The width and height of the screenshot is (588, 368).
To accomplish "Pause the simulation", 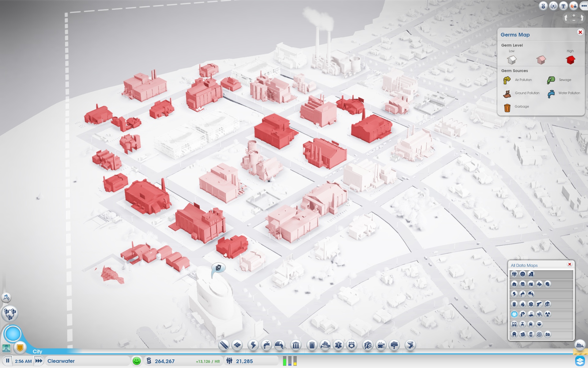I will pos(8,361).
